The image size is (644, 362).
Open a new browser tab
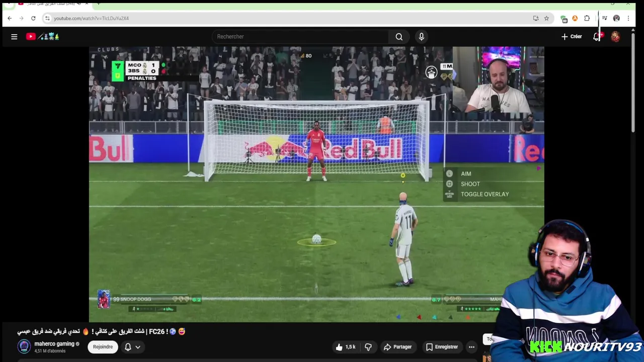[x=98, y=3]
